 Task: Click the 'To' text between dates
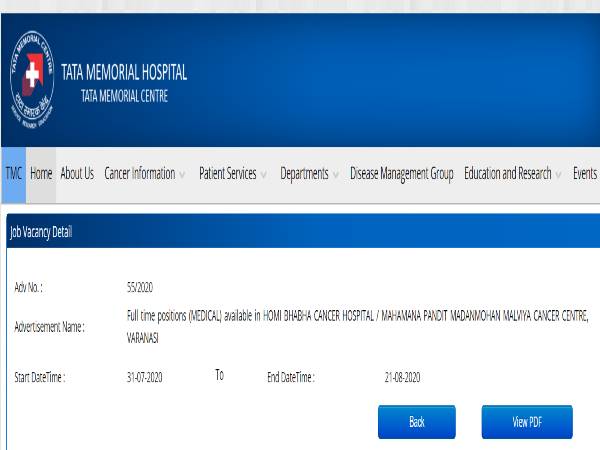(x=219, y=375)
